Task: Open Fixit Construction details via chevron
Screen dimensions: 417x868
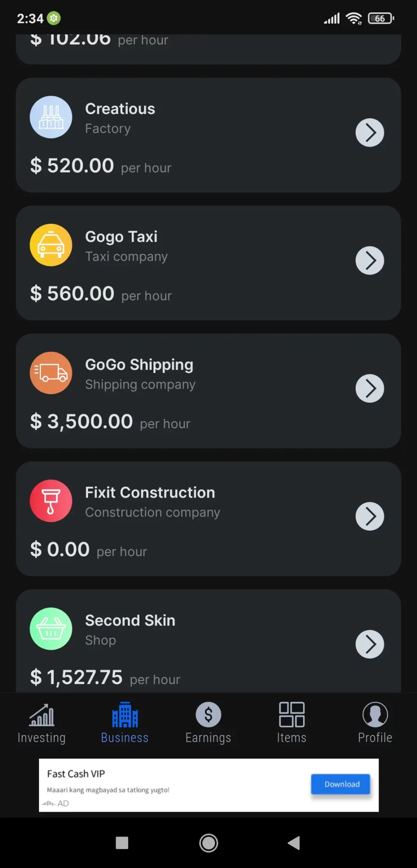Action: pyautogui.click(x=370, y=517)
